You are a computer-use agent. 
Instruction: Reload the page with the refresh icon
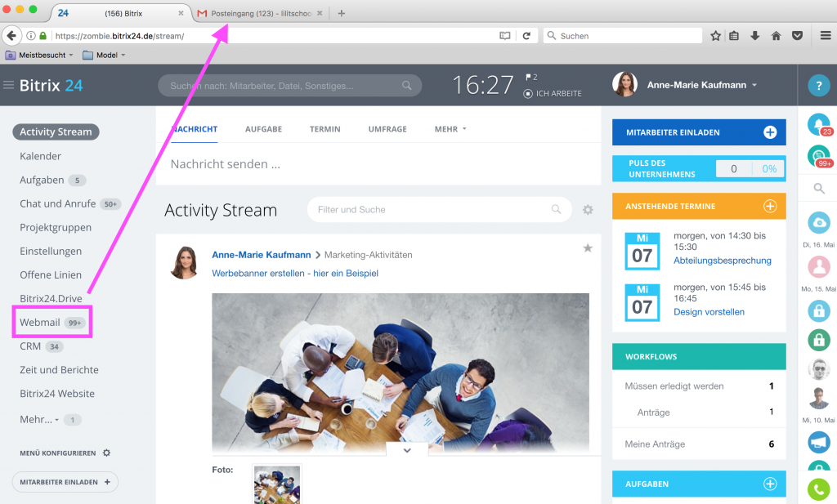point(526,36)
